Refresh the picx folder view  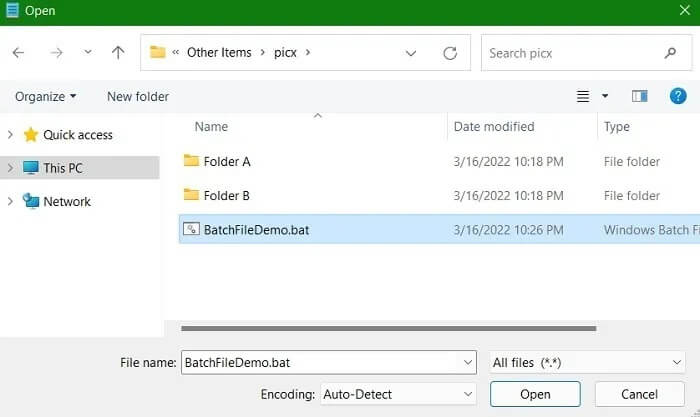point(450,53)
